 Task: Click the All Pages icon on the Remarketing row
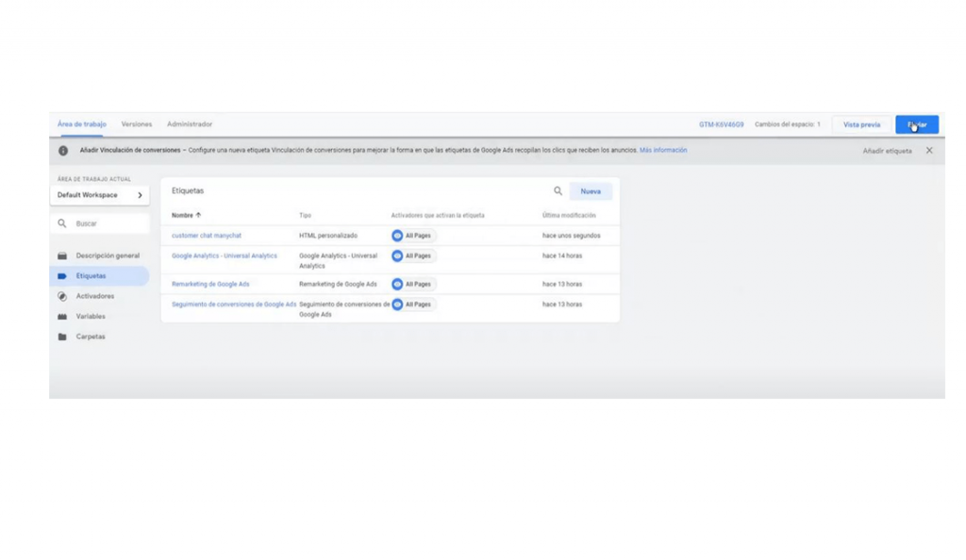397,284
